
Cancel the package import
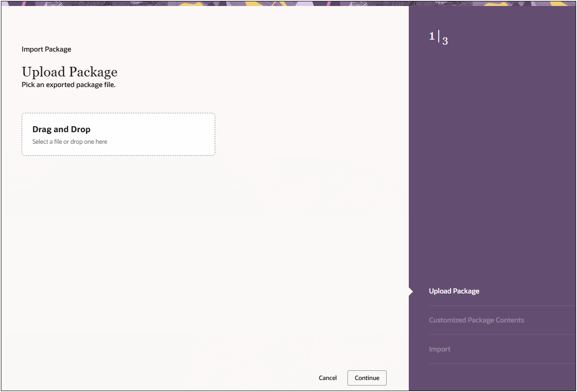[328, 378]
